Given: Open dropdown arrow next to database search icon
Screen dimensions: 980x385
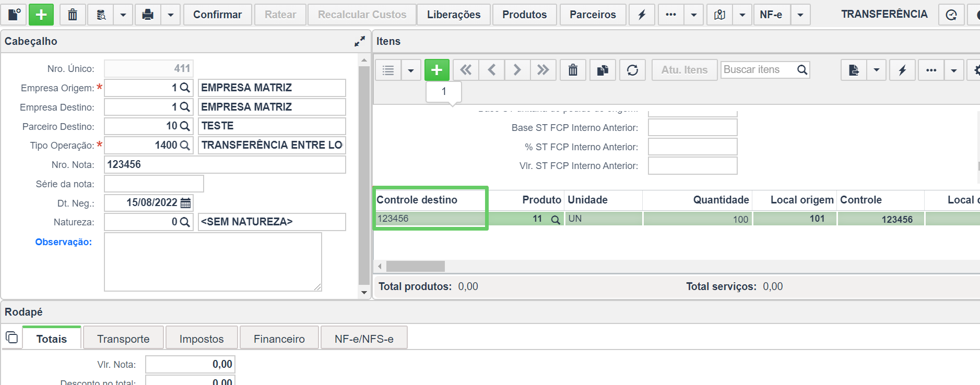Looking at the screenshot, I should click(x=123, y=15).
